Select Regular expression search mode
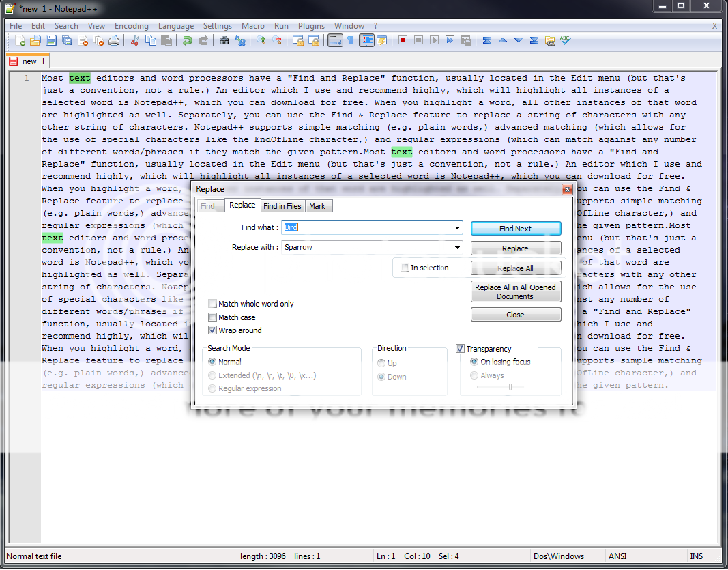Viewport: 728px width, 570px height. coord(212,388)
